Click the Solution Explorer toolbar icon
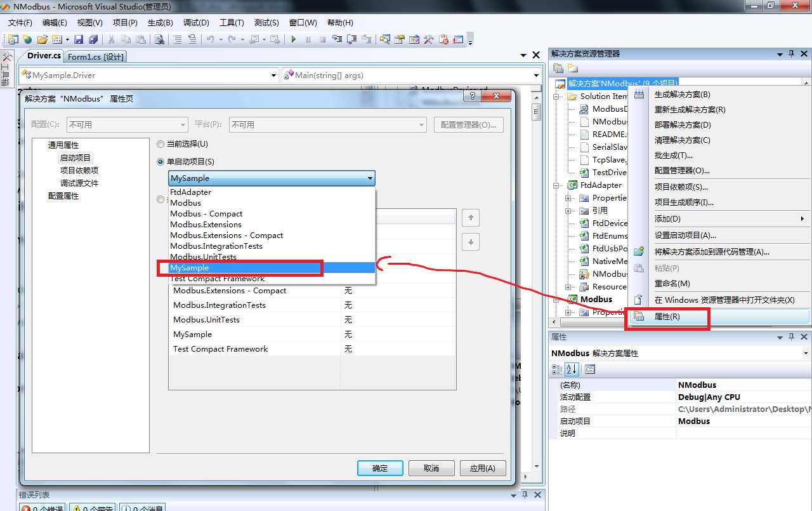Viewport: 812px width, 511px height. 384,39
